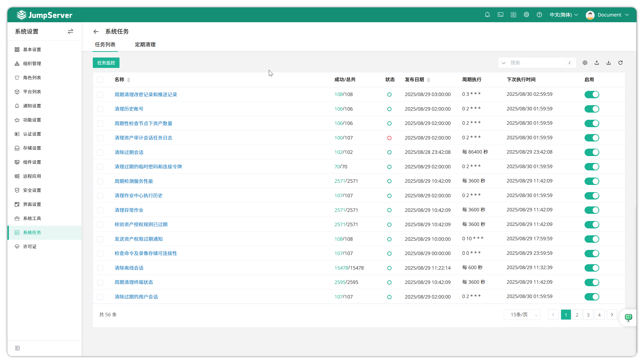Open 远程应用 in sidebar

point(44,176)
